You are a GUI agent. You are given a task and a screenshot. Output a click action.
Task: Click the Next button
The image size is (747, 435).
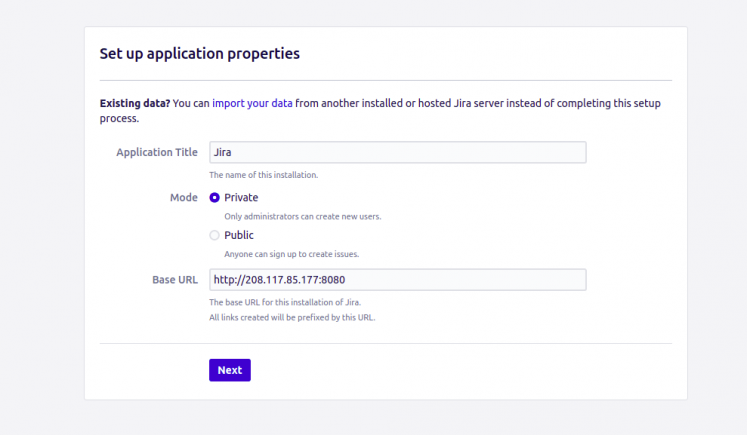click(229, 370)
